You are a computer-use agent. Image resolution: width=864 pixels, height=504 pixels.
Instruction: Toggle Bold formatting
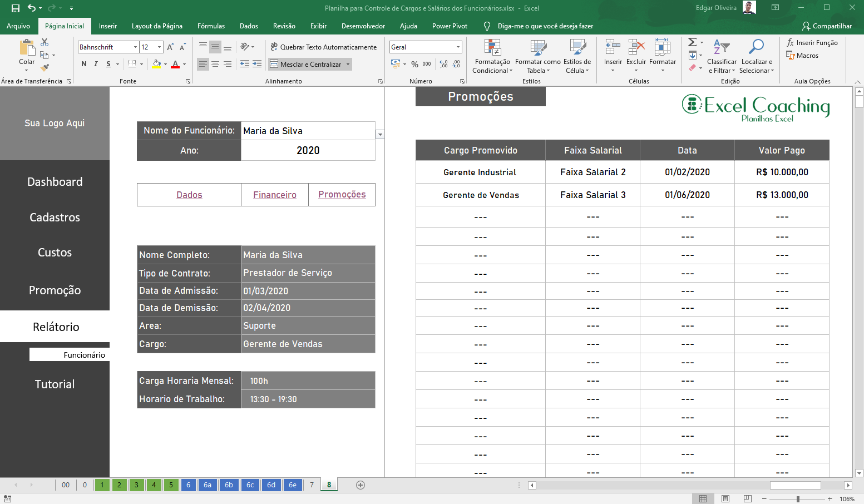click(x=84, y=64)
